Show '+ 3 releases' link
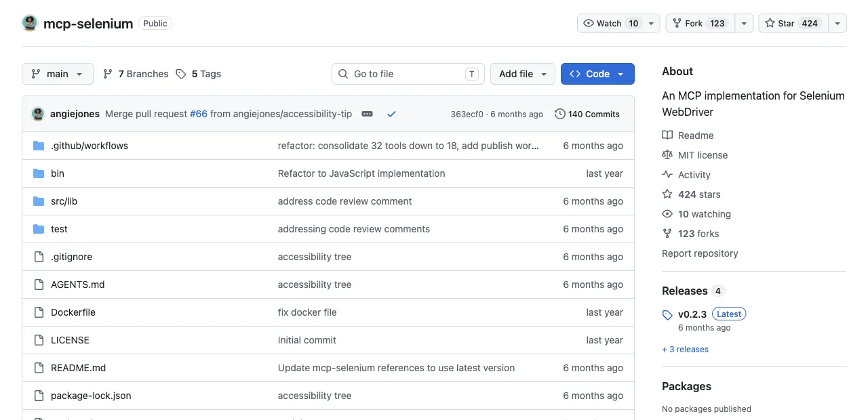 click(685, 350)
